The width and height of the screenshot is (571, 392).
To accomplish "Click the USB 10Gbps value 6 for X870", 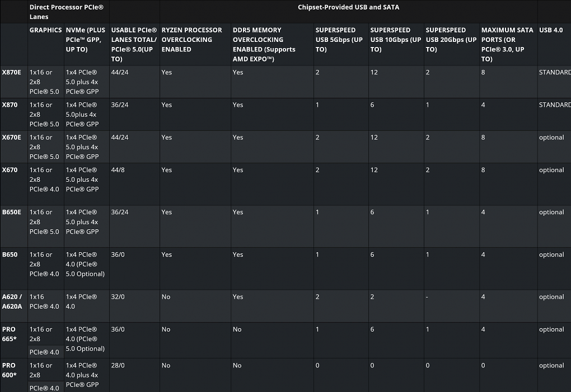I will [372, 105].
